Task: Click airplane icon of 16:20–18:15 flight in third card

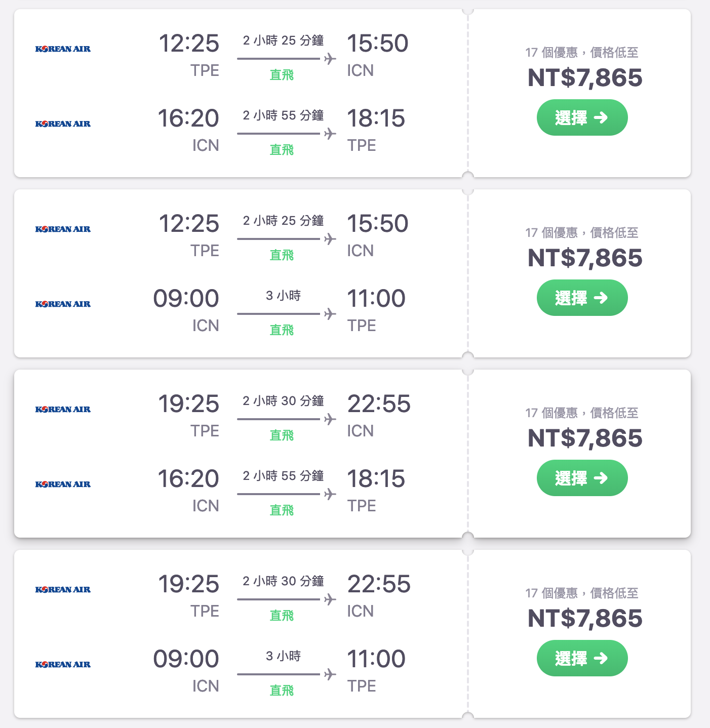Action: pos(330,494)
